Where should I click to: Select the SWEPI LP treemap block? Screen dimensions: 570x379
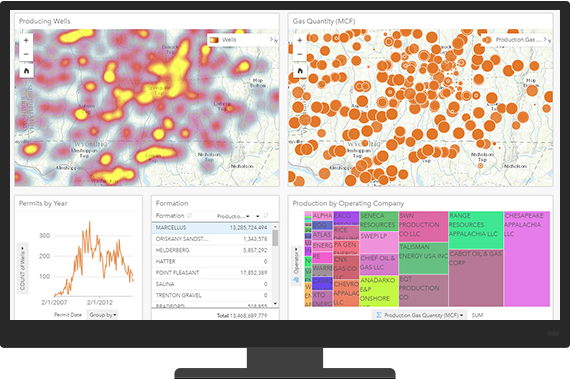tap(379, 242)
